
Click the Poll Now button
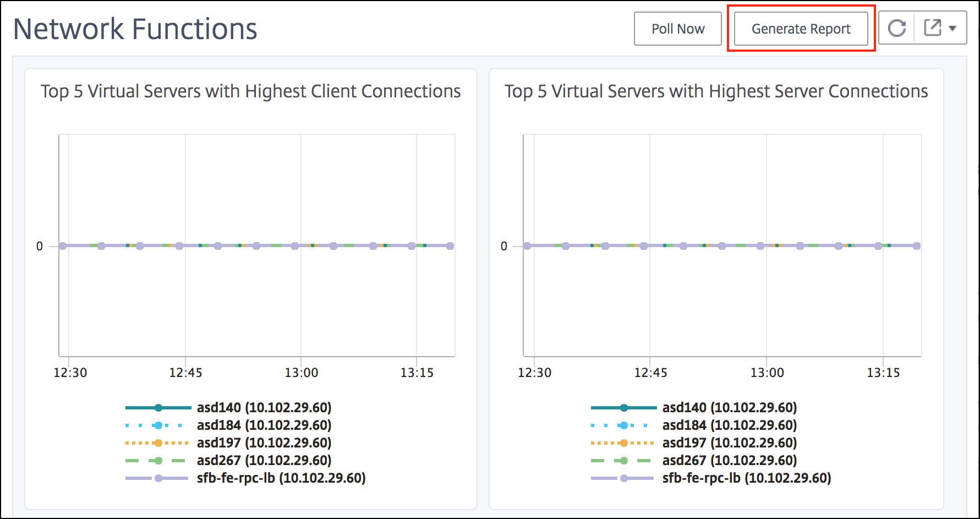pyautogui.click(x=677, y=29)
